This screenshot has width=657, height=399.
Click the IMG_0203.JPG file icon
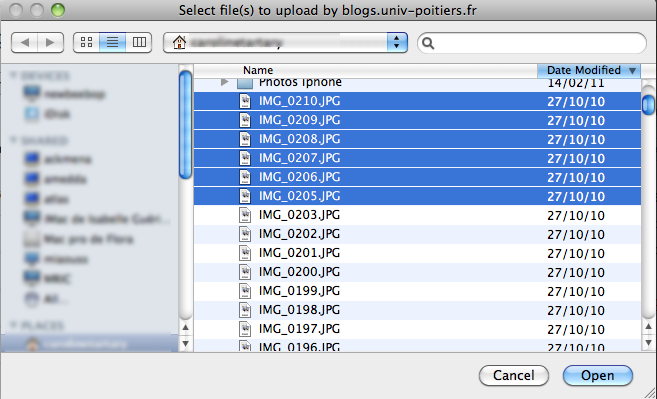click(x=245, y=215)
